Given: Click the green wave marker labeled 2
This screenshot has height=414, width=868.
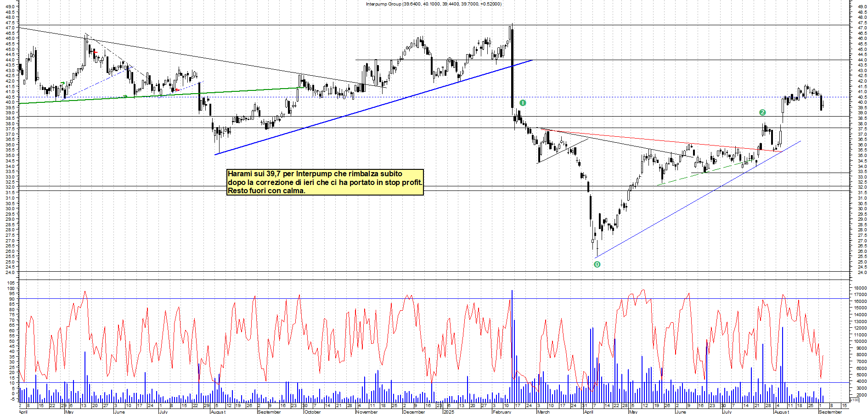Looking at the screenshot, I should coord(762,112).
